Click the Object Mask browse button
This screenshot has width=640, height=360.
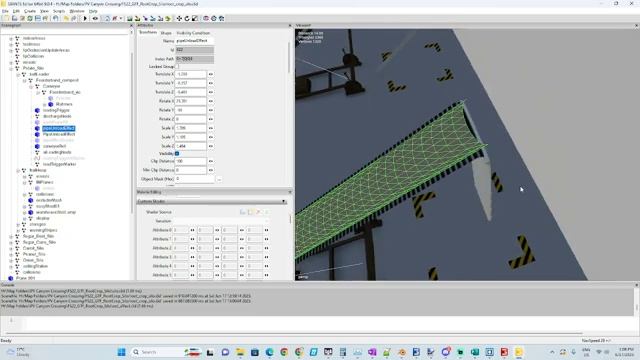[x=219, y=179]
